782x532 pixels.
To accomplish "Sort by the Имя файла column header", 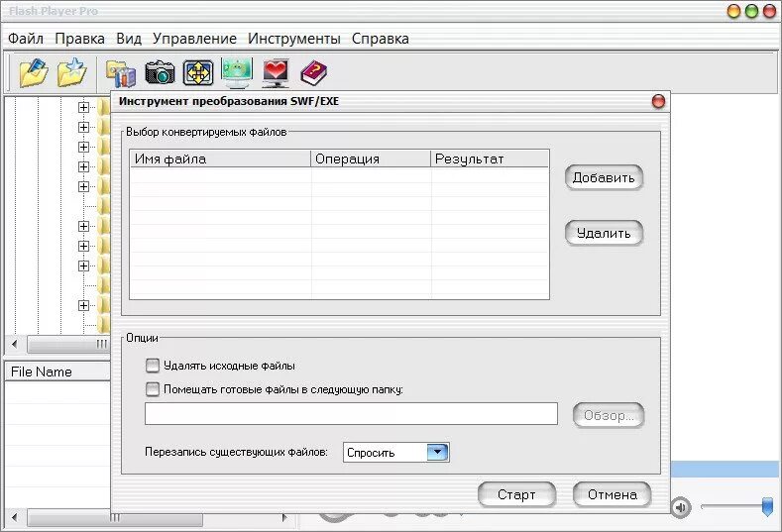I will [x=220, y=159].
